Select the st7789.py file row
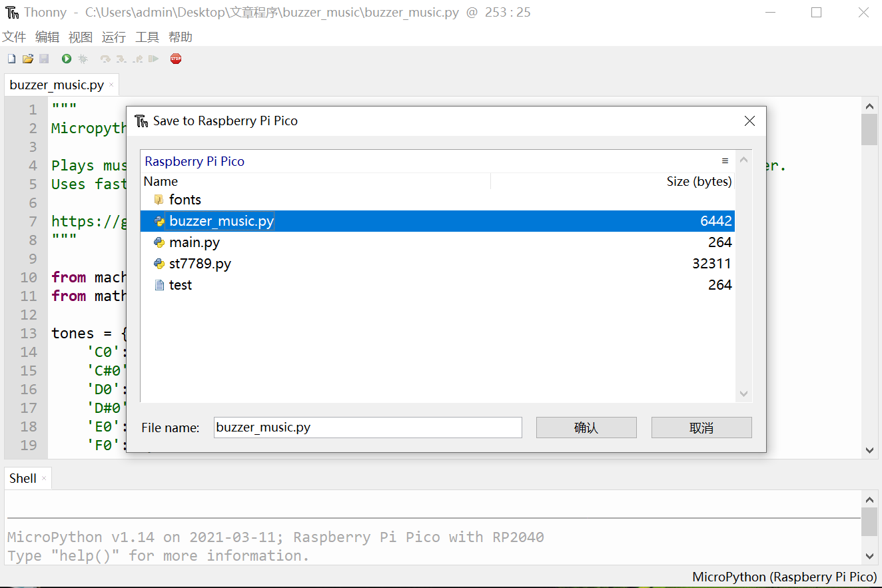 438,264
